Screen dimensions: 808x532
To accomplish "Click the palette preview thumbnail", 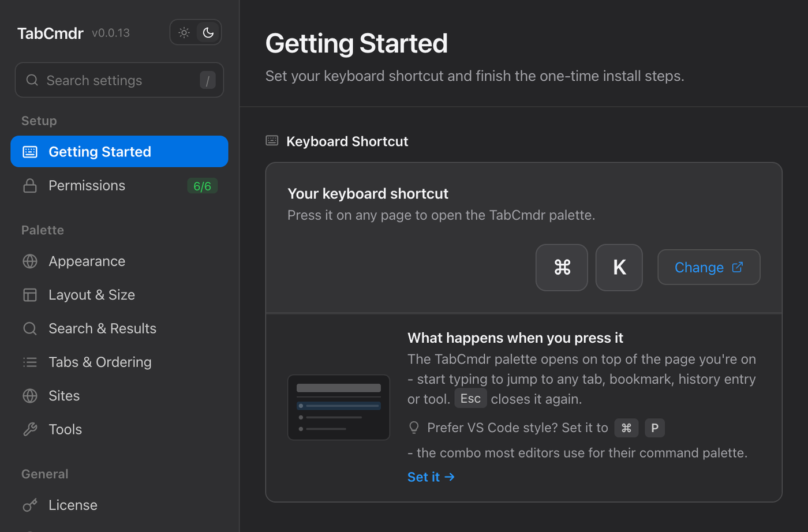I will point(339,407).
